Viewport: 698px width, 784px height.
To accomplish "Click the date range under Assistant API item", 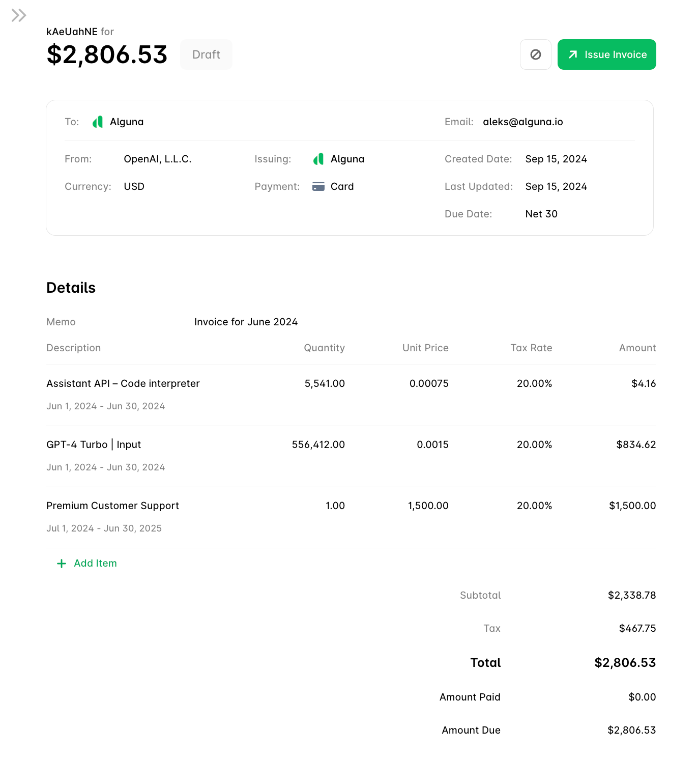I will pyautogui.click(x=106, y=406).
